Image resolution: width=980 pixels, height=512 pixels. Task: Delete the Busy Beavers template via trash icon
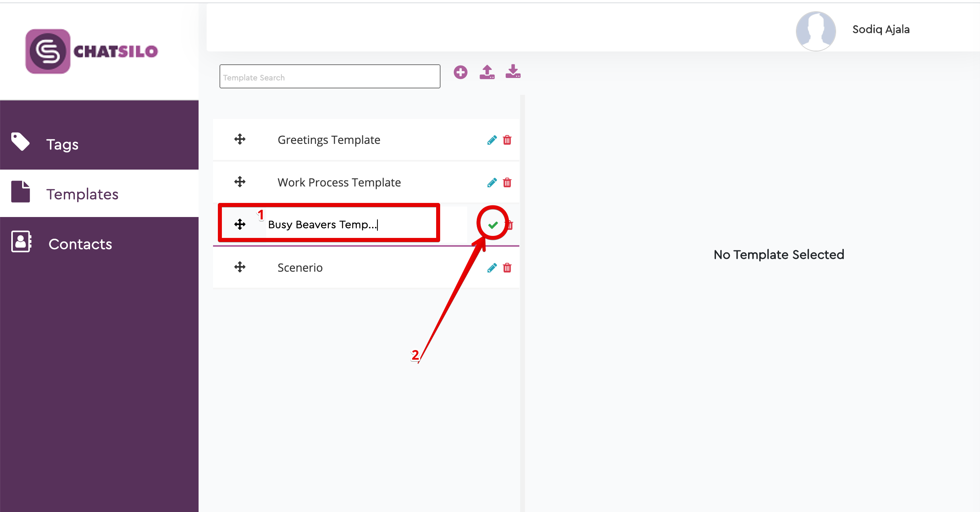tap(508, 224)
